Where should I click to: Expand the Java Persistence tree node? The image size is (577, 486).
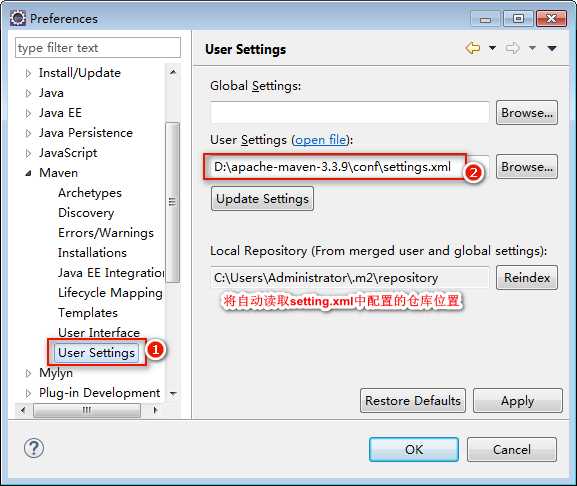[28, 133]
